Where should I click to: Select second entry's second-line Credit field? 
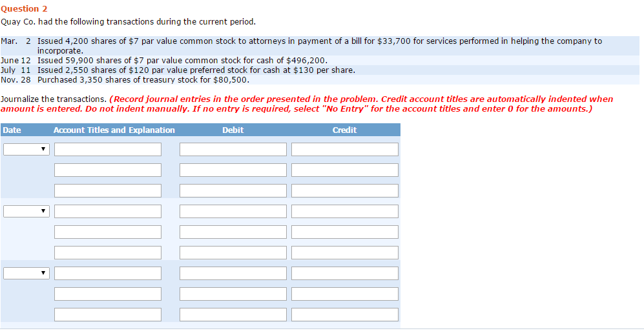[x=344, y=232]
